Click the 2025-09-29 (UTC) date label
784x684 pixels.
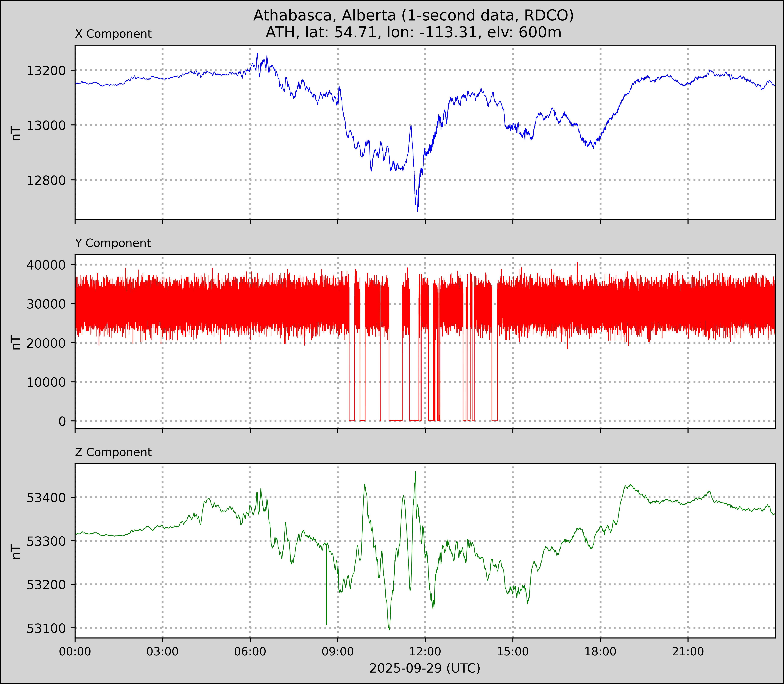[x=425, y=668]
